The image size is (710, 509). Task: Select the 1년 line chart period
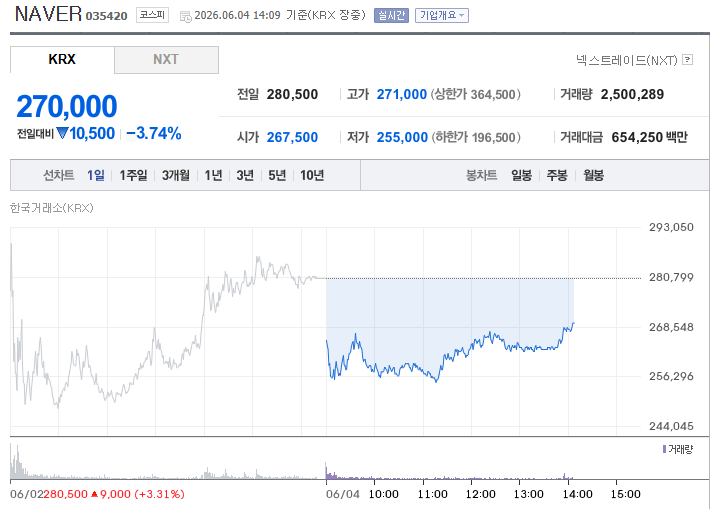(213, 175)
